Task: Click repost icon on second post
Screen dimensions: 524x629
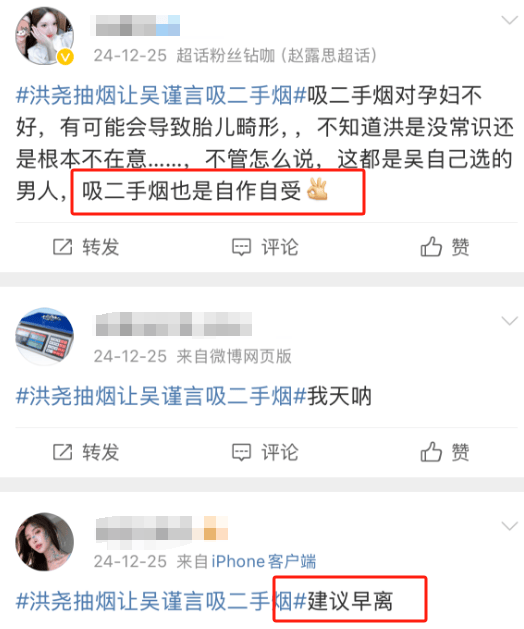Action: [63, 452]
